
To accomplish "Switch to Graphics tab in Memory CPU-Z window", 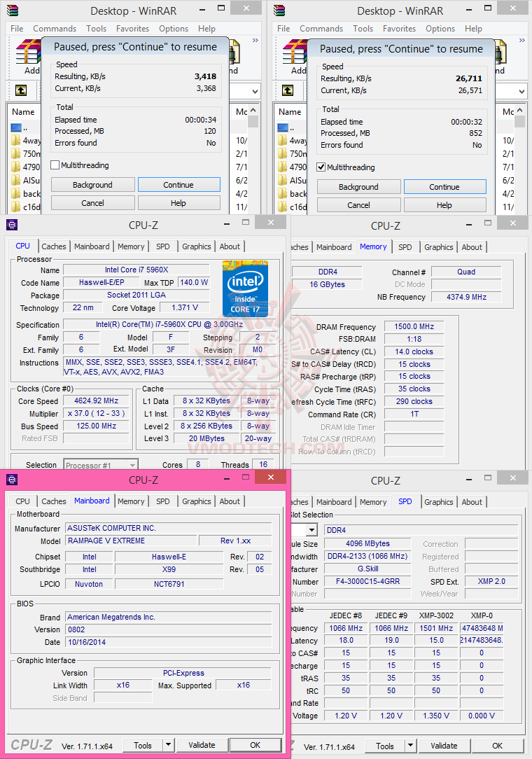I will click(439, 247).
